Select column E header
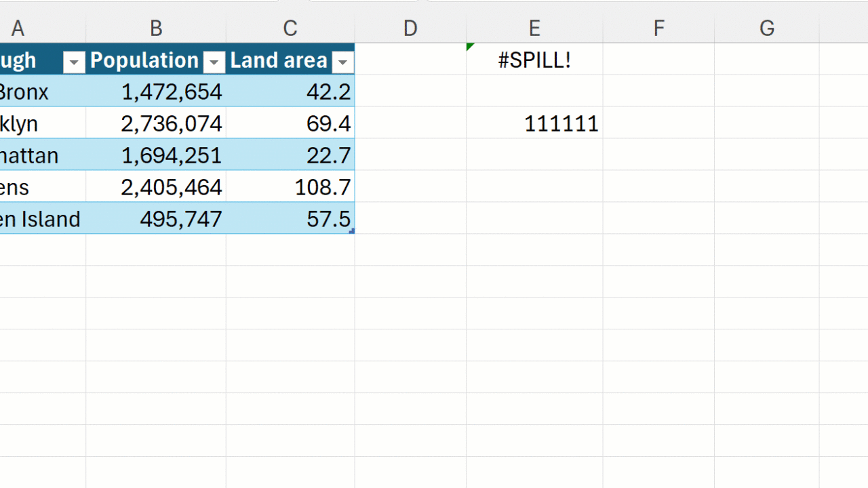The height and width of the screenshot is (488, 868). point(534,28)
